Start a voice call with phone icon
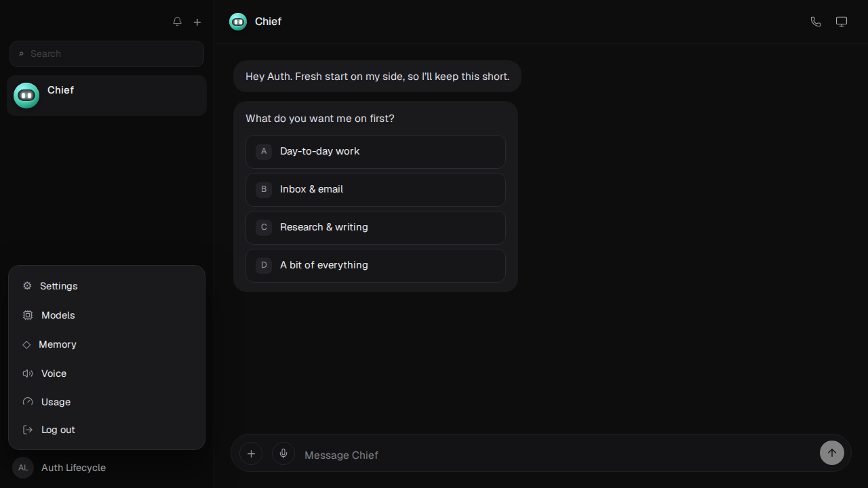This screenshot has height=488, width=868. [x=816, y=22]
